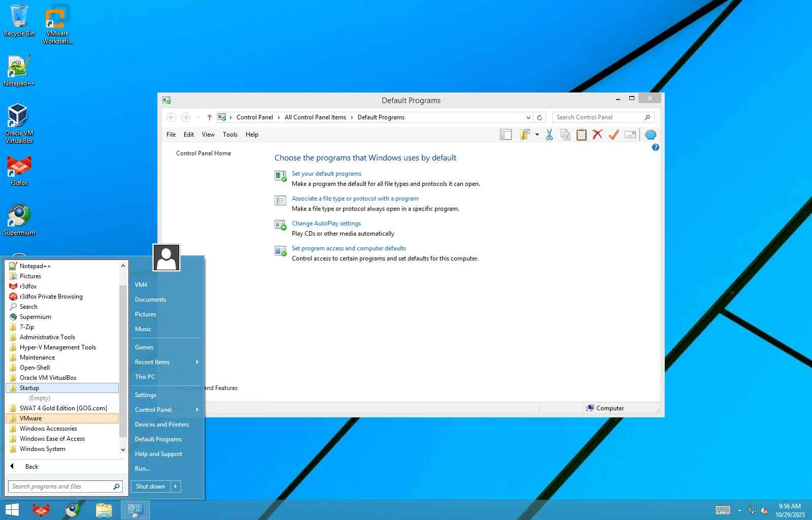This screenshot has width=812, height=520.
Task: Open Change AutoPlay settings link
Action: tap(326, 223)
